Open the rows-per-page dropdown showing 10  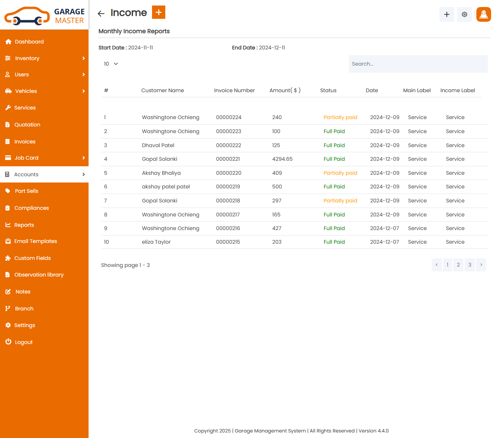click(111, 64)
